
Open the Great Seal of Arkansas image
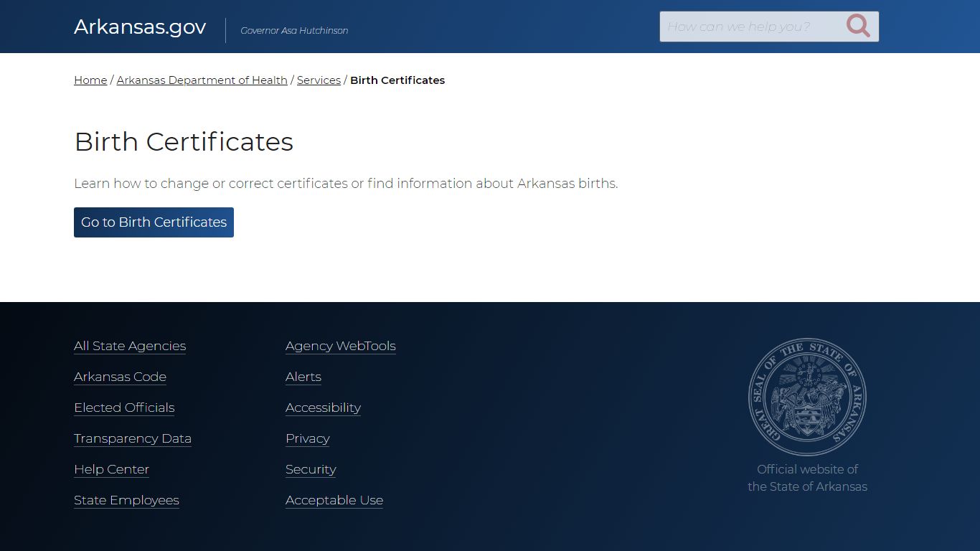coord(807,397)
